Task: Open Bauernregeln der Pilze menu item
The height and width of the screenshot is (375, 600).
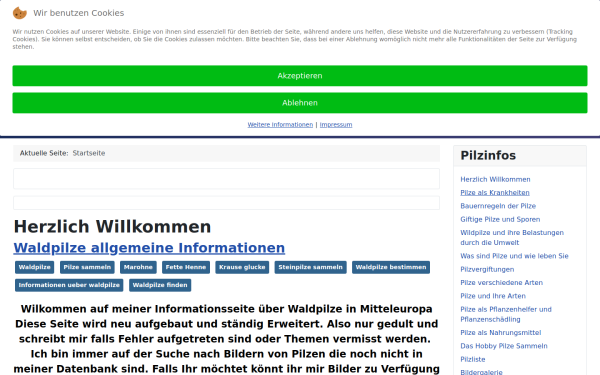Action: click(x=498, y=206)
